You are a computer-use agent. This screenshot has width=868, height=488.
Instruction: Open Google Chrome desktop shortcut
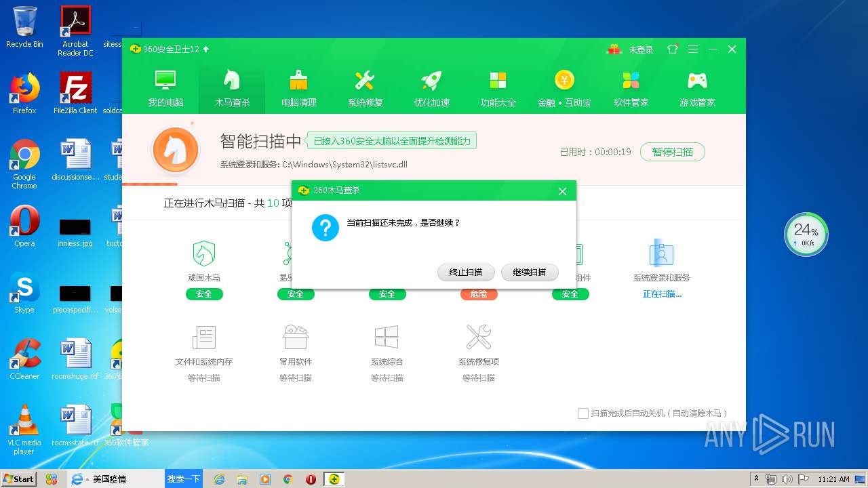(24, 164)
